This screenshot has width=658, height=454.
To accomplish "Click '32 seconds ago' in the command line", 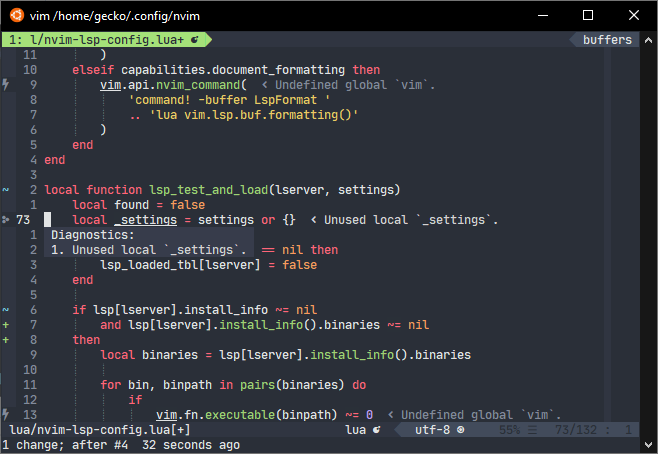I will (x=191, y=445).
